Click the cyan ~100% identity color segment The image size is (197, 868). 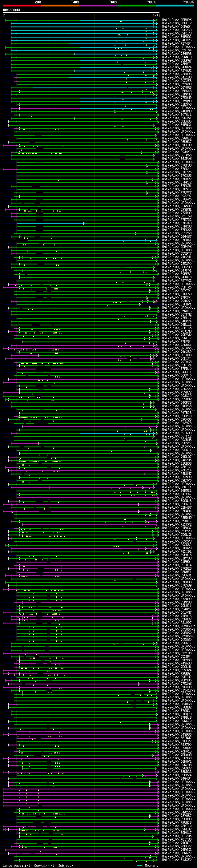(175, 6)
